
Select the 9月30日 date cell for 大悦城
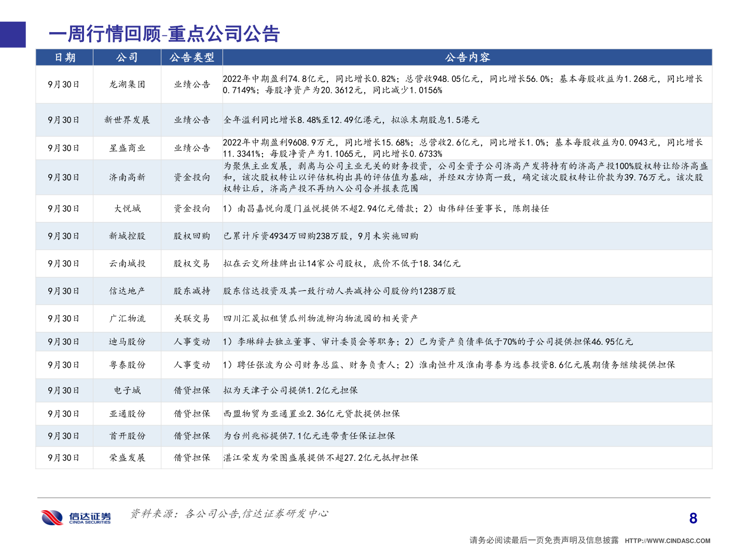tap(64, 209)
